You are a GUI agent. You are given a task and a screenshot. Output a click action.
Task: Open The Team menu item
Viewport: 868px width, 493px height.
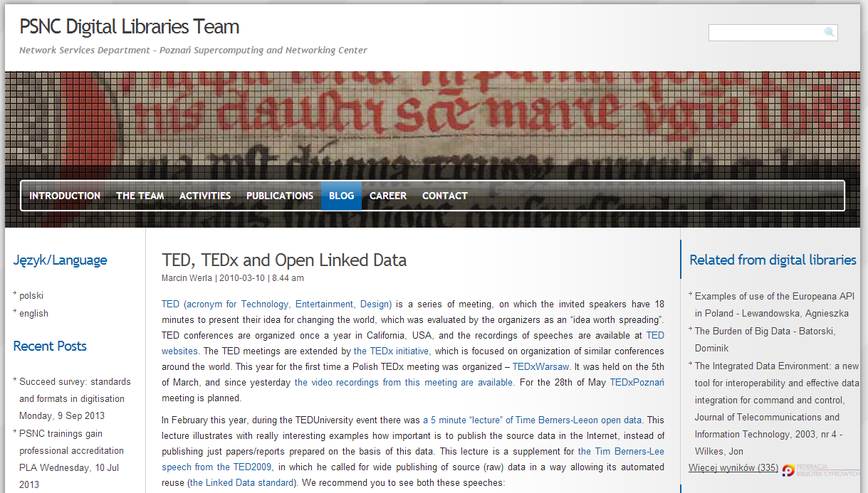coord(140,196)
